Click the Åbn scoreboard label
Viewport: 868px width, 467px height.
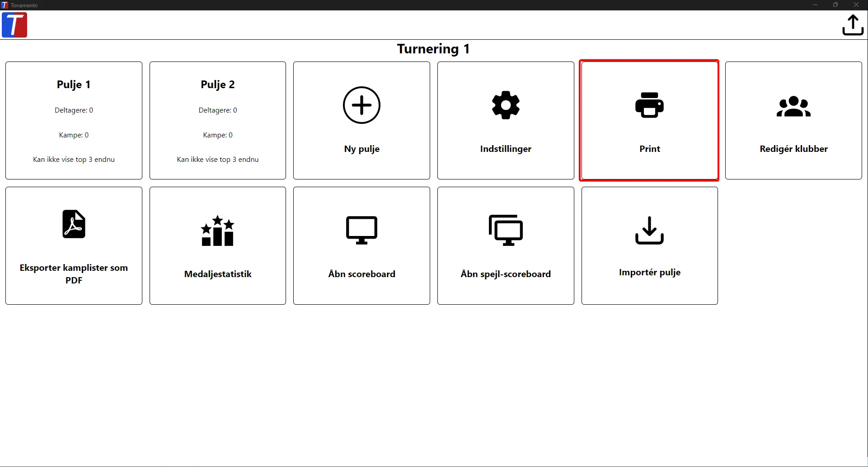[x=361, y=274]
